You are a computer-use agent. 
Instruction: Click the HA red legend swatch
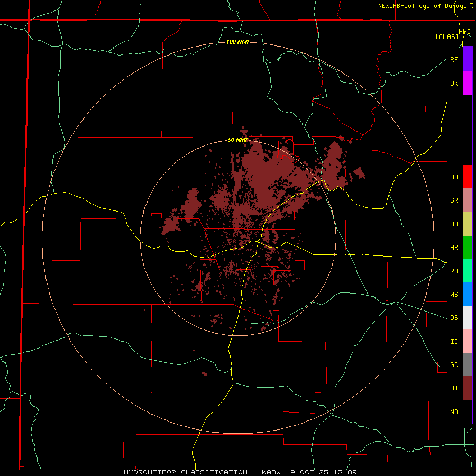(x=467, y=177)
